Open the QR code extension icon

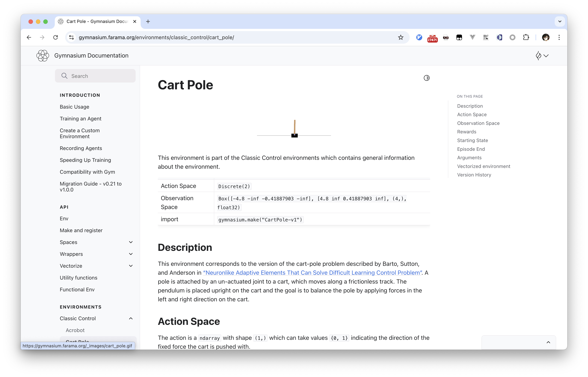click(x=486, y=37)
